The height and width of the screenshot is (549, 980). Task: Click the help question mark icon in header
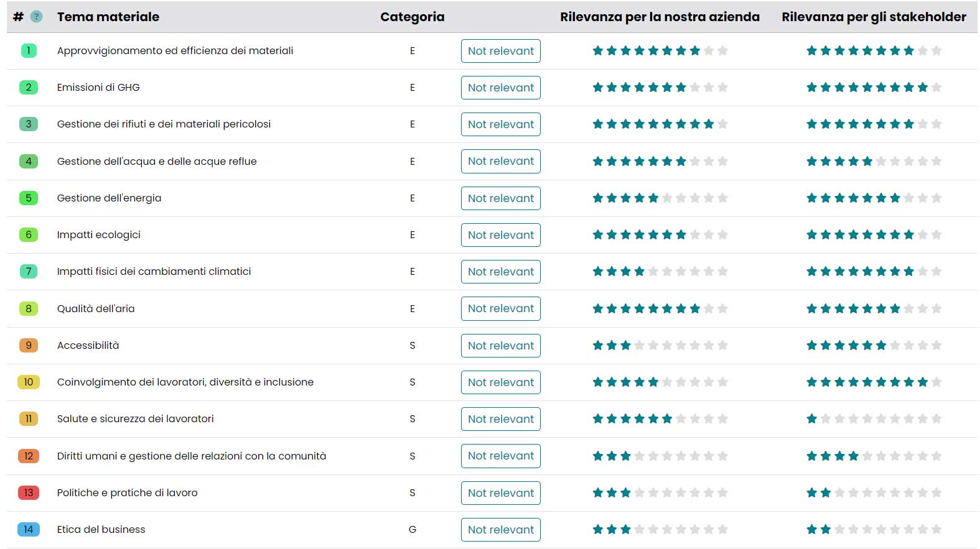point(37,17)
